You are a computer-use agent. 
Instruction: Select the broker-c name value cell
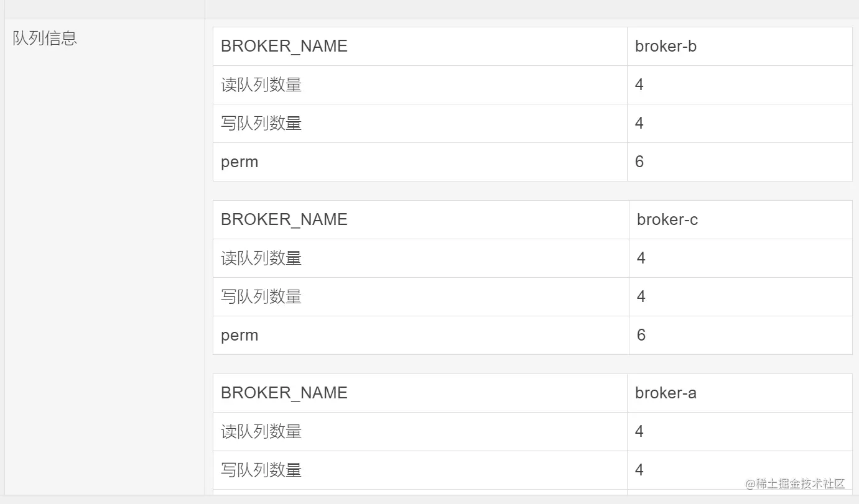point(667,220)
